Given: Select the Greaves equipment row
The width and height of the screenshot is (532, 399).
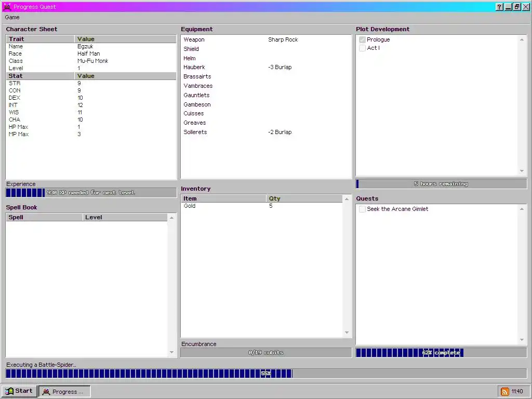Looking at the screenshot, I should point(266,123).
